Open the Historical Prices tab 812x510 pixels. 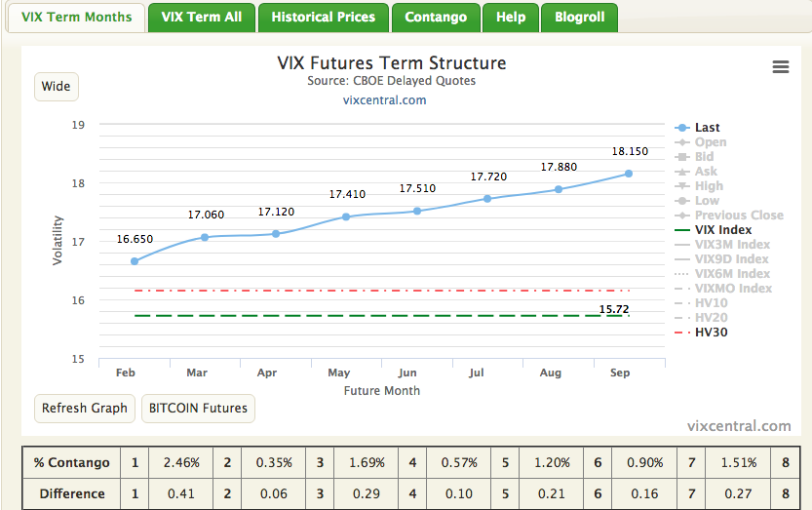323,18
